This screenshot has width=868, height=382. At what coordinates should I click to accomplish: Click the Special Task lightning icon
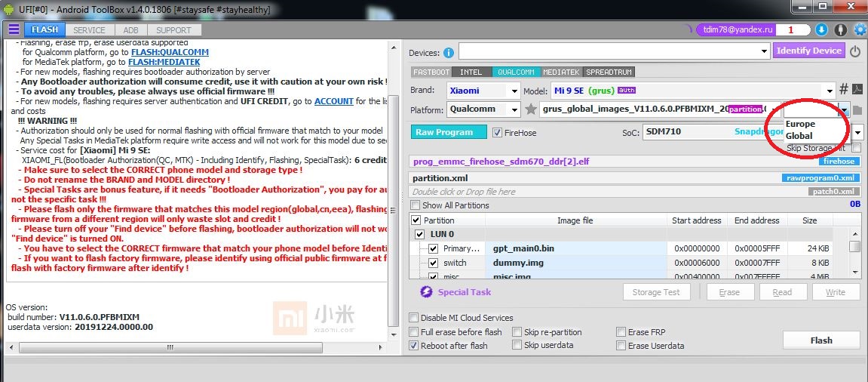click(425, 292)
